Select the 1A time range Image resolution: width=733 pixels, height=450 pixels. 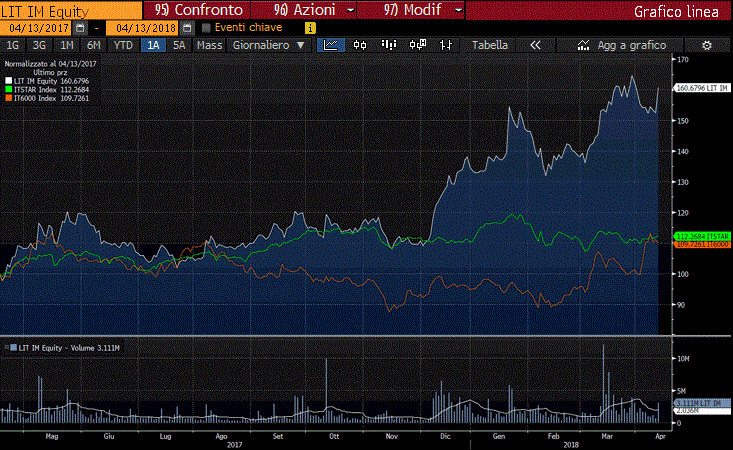(x=153, y=45)
